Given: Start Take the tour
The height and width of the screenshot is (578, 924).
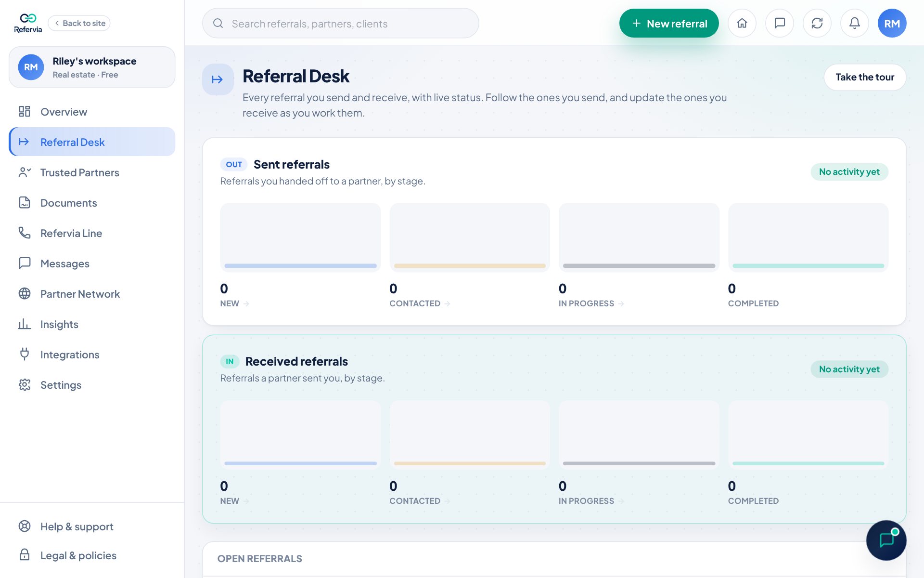Looking at the screenshot, I should (x=865, y=77).
